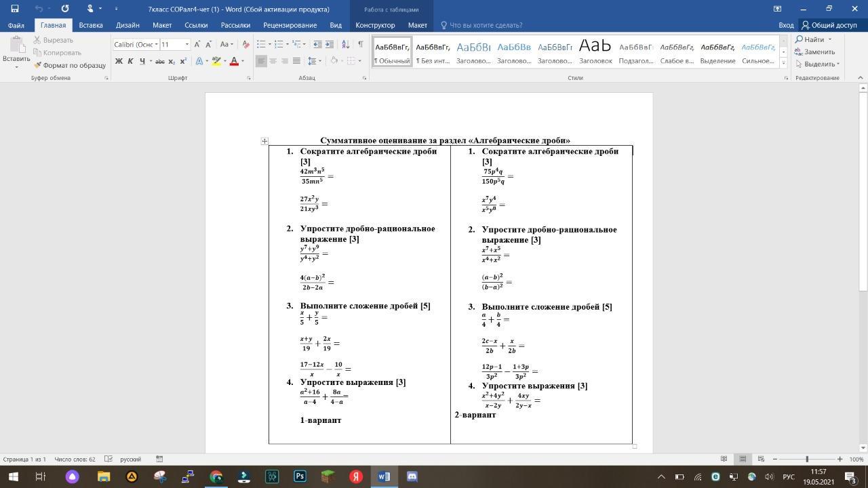Switch to the Ссылки tab
Viewport: 868px width, 488px height.
196,25
